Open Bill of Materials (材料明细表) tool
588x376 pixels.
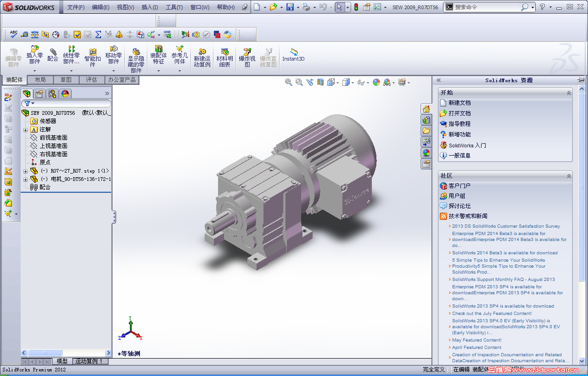pyautogui.click(x=224, y=58)
